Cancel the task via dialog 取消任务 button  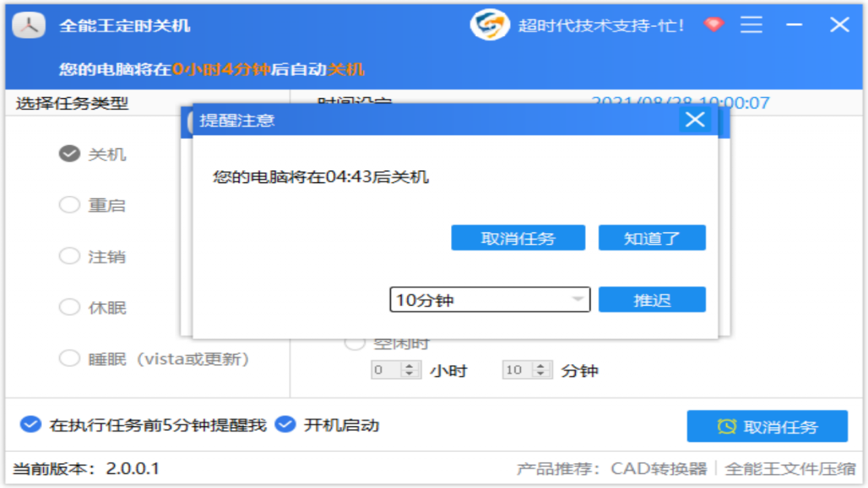[x=518, y=237]
